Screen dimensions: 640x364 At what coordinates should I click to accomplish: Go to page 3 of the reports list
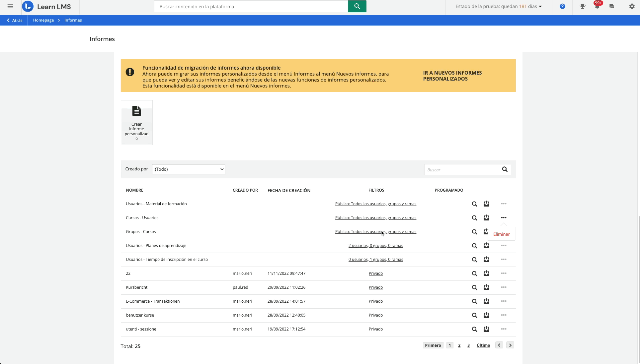(468, 345)
